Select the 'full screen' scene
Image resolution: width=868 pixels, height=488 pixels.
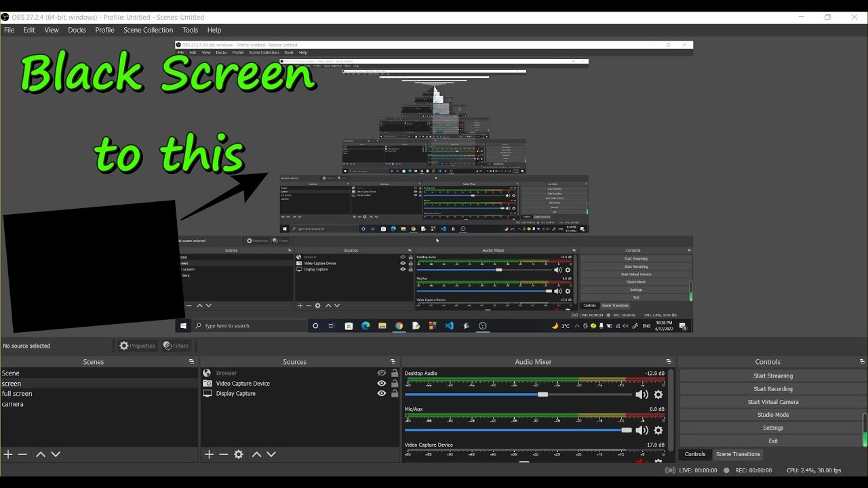(99, 394)
